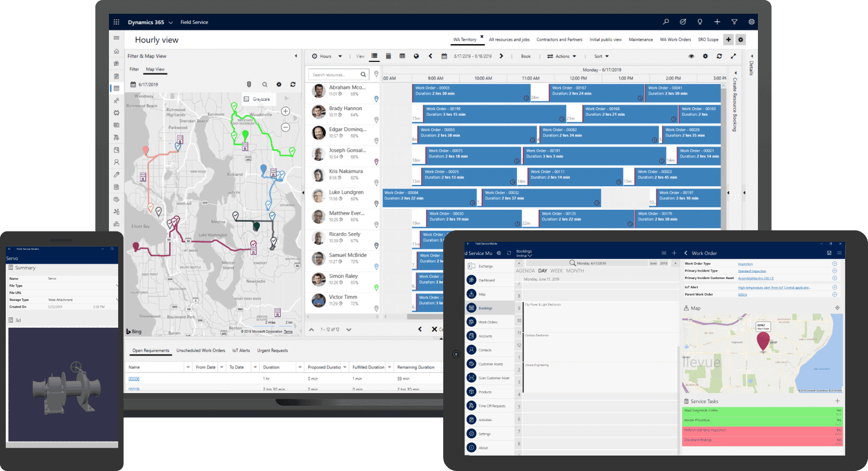Open the global search magnifier in top bar
Viewport: 868px width, 471px height.
click(x=666, y=22)
